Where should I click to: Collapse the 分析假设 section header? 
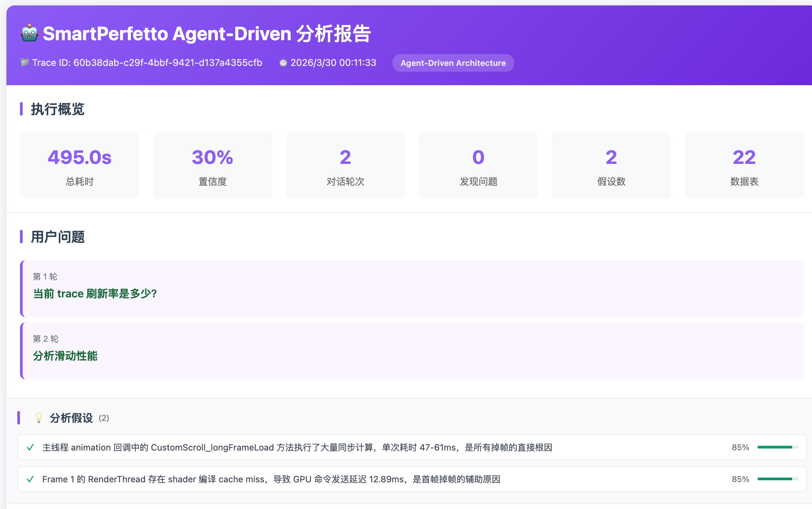coord(72,418)
